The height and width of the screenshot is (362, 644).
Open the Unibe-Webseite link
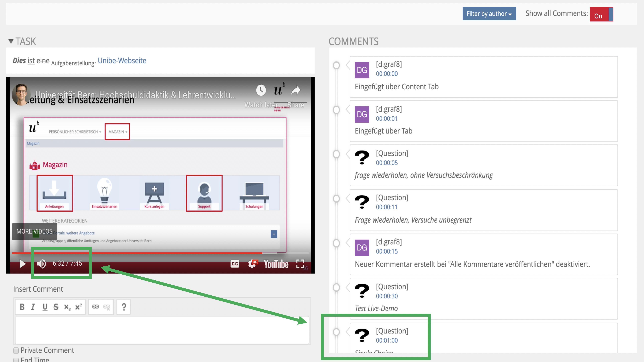coord(122,61)
